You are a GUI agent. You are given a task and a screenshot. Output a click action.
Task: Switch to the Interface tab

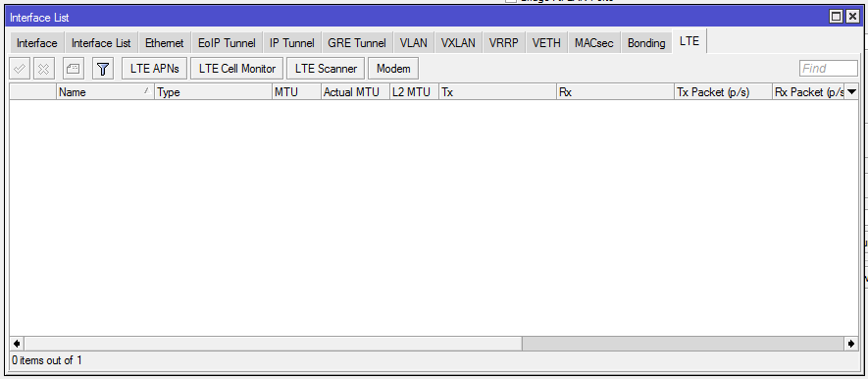[37, 43]
